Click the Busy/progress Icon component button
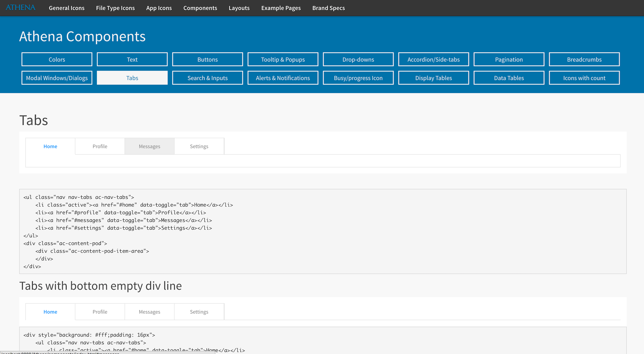 [x=358, y=78]
